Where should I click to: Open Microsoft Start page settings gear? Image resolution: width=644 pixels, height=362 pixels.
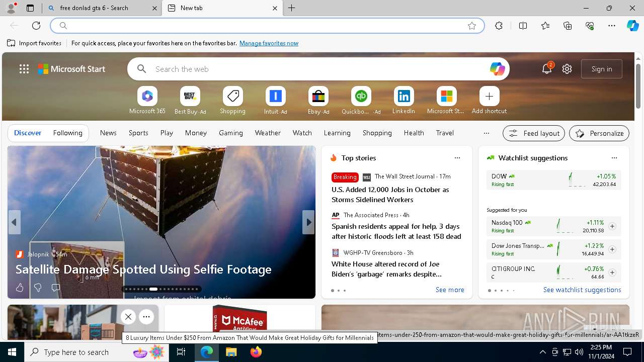click(567, 69)
